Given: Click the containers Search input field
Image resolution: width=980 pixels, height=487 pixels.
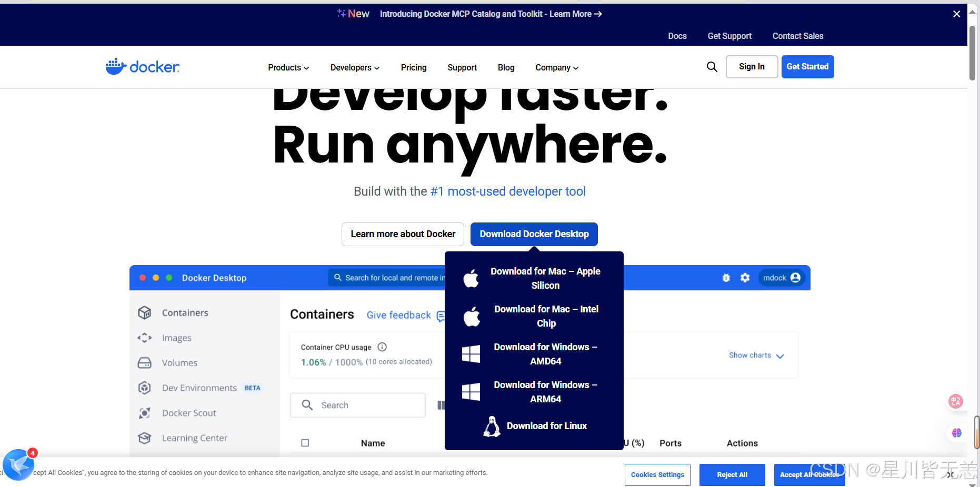Looking at the screenshot, I should (358, 405).
